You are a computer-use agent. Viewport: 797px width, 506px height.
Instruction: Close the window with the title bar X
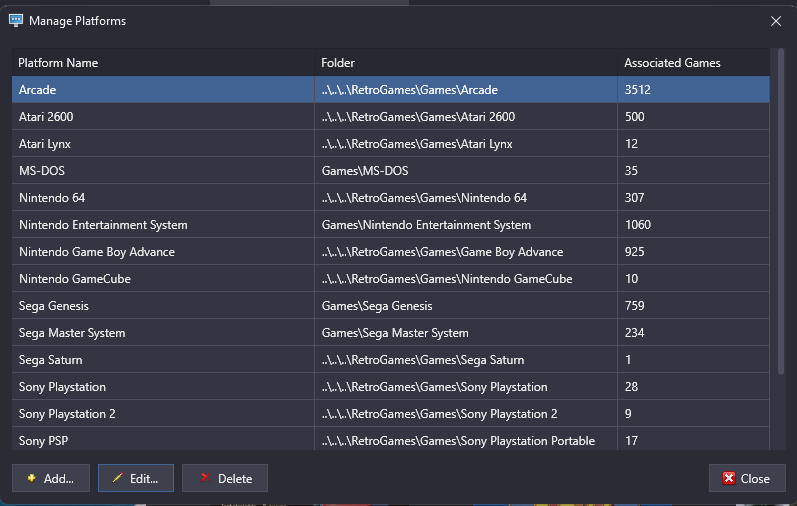coord(776,21)
